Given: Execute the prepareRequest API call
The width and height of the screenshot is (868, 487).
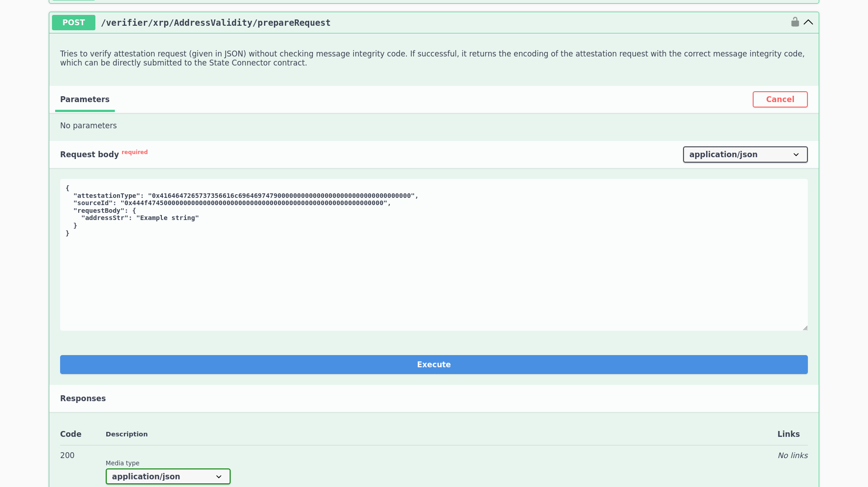Looking at the screenshot, I should 434,365.
